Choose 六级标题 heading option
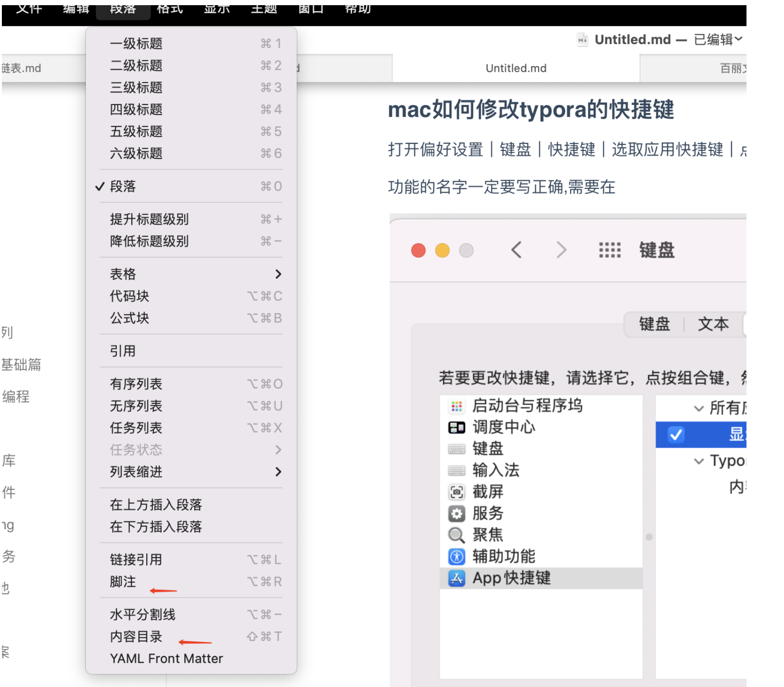The image size is (784, 687). (191, 154)
